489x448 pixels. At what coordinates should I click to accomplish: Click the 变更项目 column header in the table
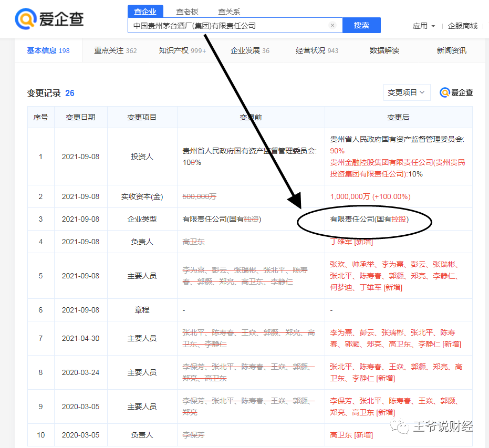142,117
